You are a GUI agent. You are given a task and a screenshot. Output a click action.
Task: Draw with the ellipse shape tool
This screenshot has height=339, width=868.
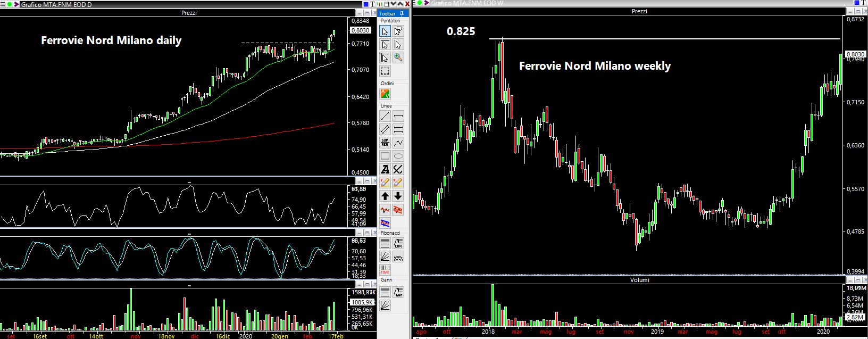tap(398, 156)
